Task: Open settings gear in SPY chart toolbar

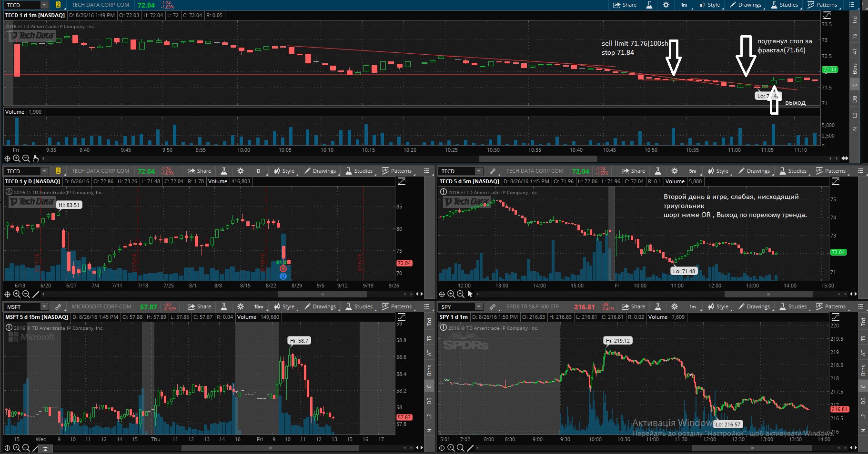Action: point(675,306)
